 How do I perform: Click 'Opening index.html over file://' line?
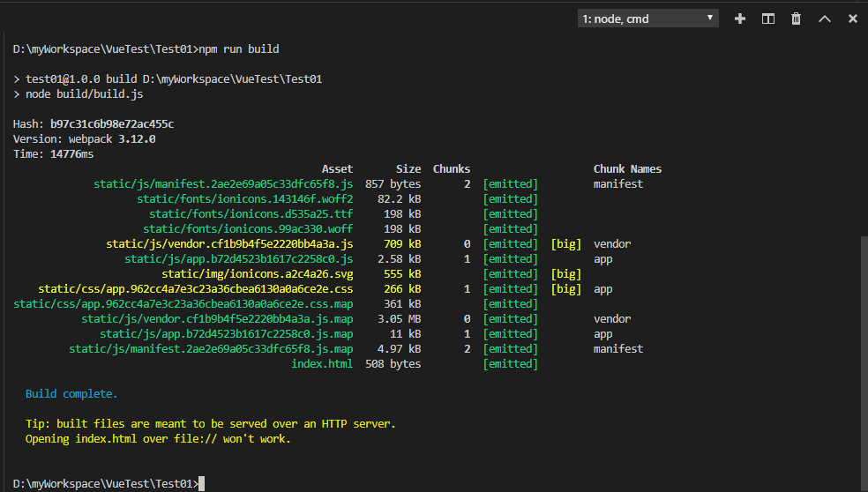158,438
